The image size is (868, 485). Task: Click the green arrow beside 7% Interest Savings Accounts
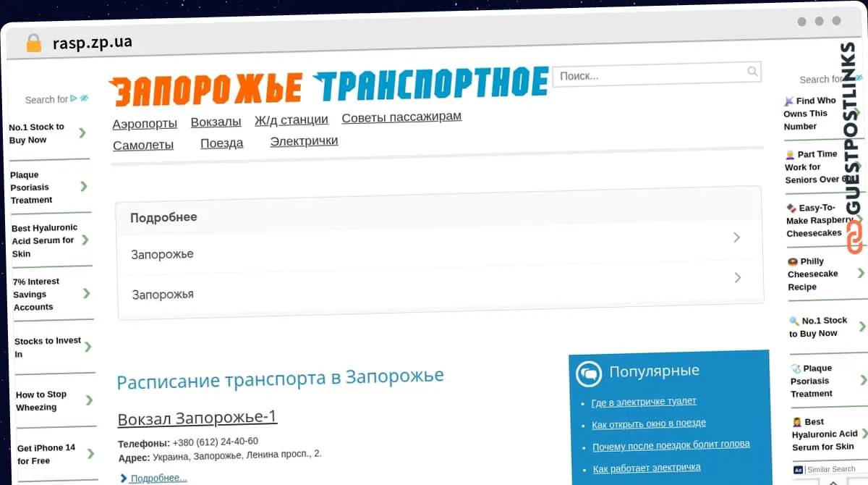(x=86, y=294)
